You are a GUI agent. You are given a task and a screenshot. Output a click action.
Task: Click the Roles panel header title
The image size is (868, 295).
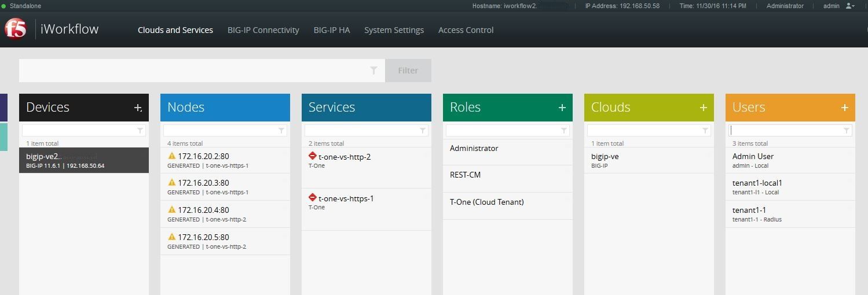(x=466, y=108)
